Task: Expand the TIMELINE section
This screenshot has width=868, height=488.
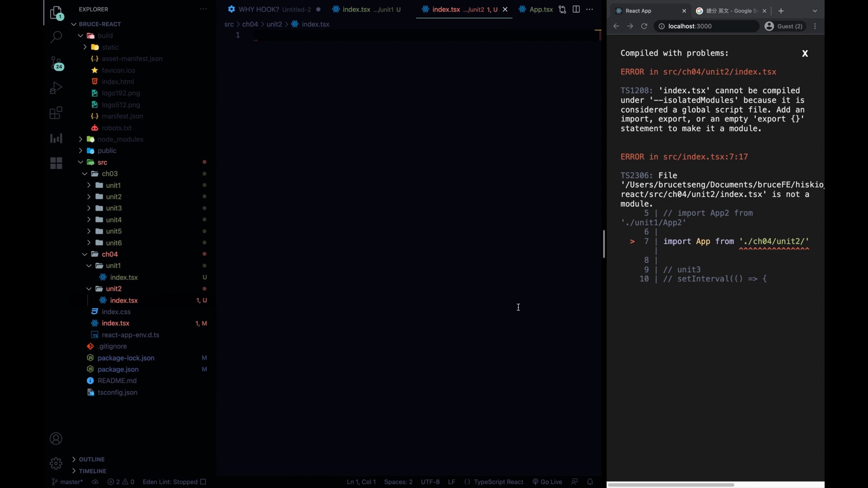Action: point(92,471)
